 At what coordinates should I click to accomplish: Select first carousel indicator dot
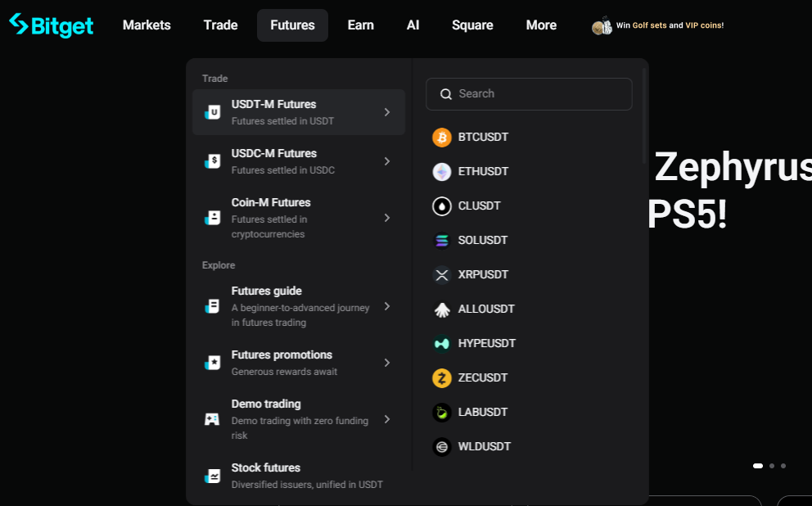click(x=758, y=466)
